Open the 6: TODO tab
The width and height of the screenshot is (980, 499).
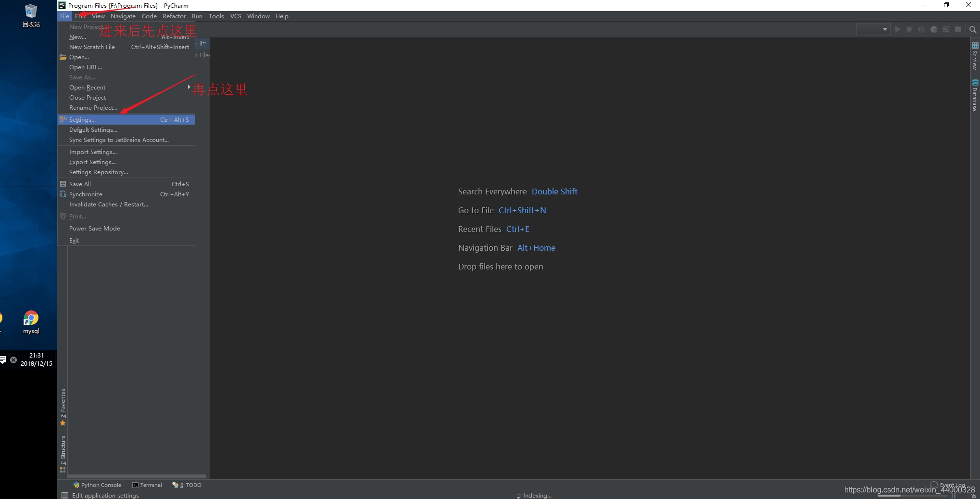[x=187, y=485]
